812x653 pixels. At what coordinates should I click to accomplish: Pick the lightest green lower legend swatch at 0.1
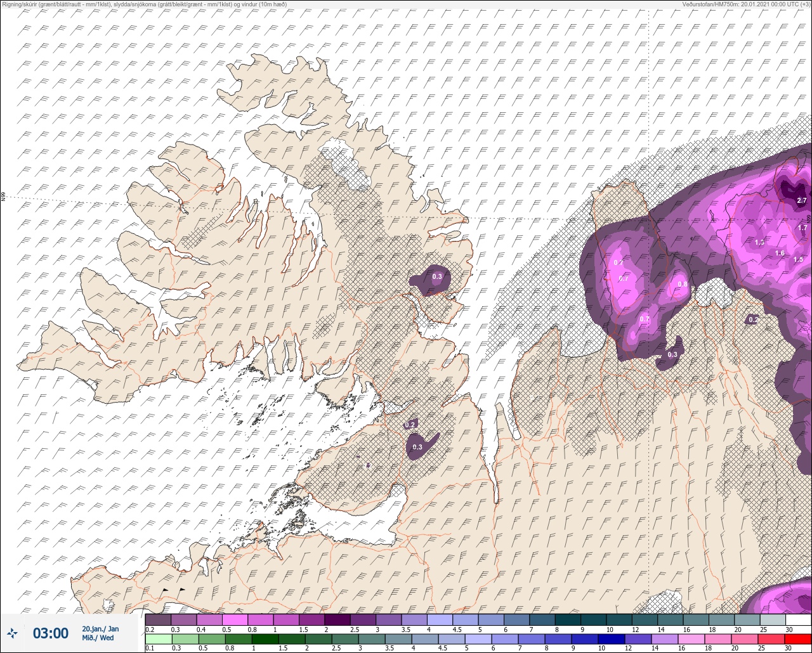[x=158, y=639]
